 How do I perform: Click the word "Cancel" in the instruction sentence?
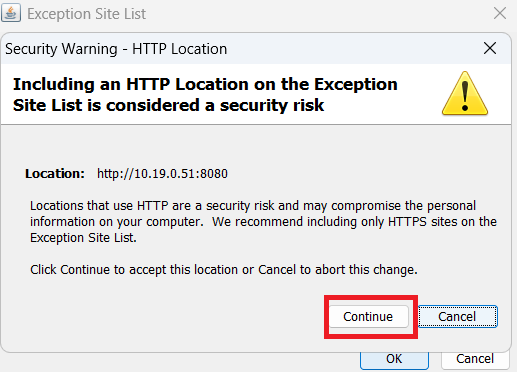coord(277,269)
